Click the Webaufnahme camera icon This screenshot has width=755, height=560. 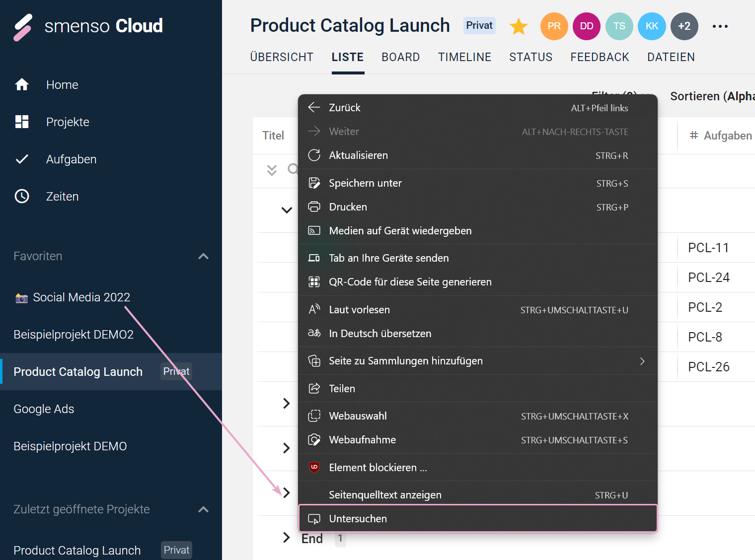[314, 439]
